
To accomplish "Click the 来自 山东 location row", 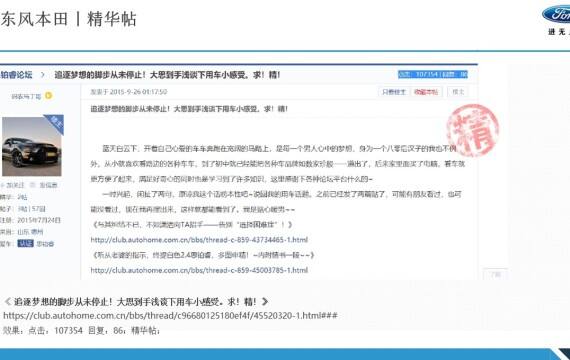I will pyautogui.click(x=22, y=232).
